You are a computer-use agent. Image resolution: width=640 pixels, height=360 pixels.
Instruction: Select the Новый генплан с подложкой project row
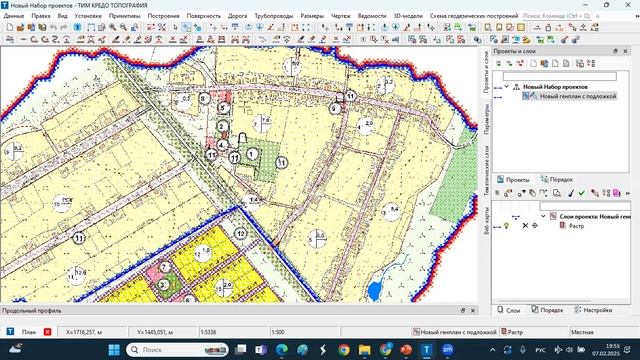[569, 96]
